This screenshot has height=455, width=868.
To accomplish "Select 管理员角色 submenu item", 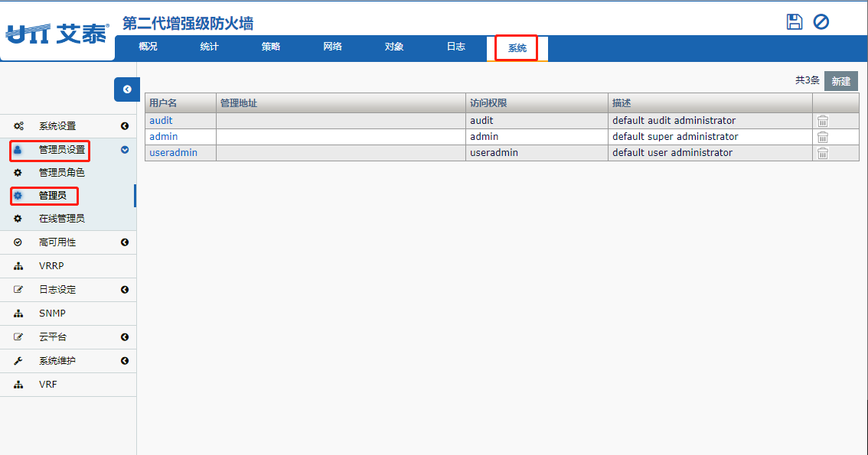I will (x=62, y=173).
